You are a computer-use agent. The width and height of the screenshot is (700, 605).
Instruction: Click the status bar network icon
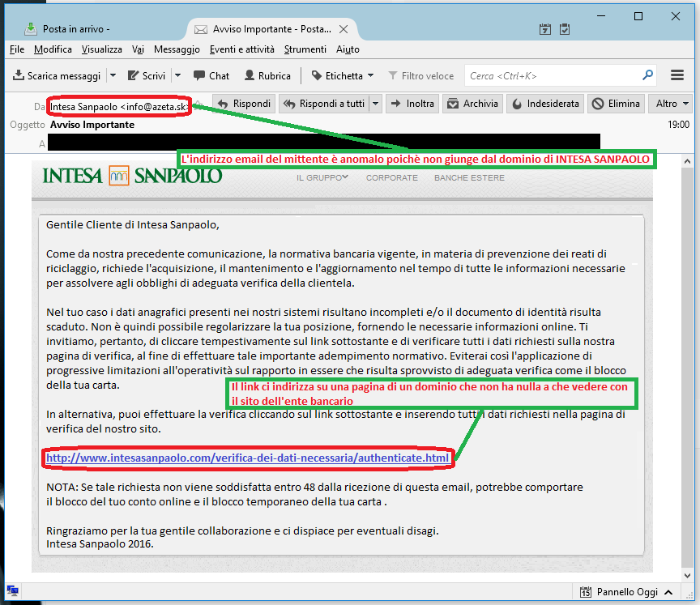[x=12, y=590]
